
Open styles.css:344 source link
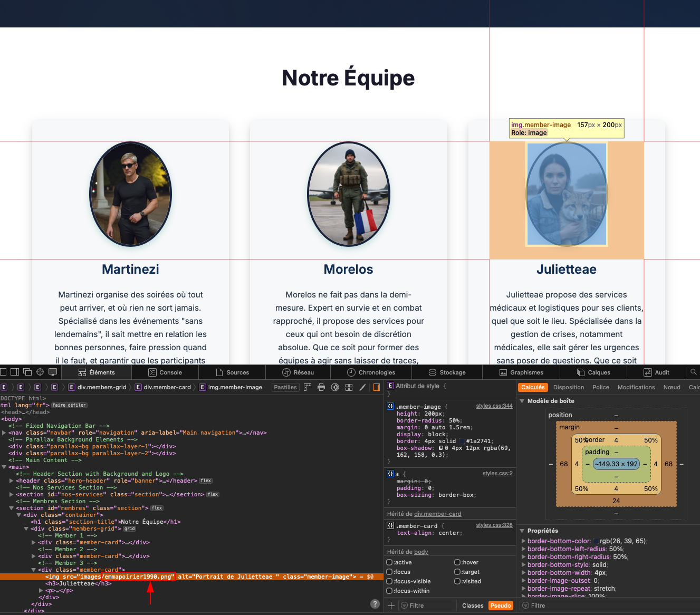coord(494,406)
